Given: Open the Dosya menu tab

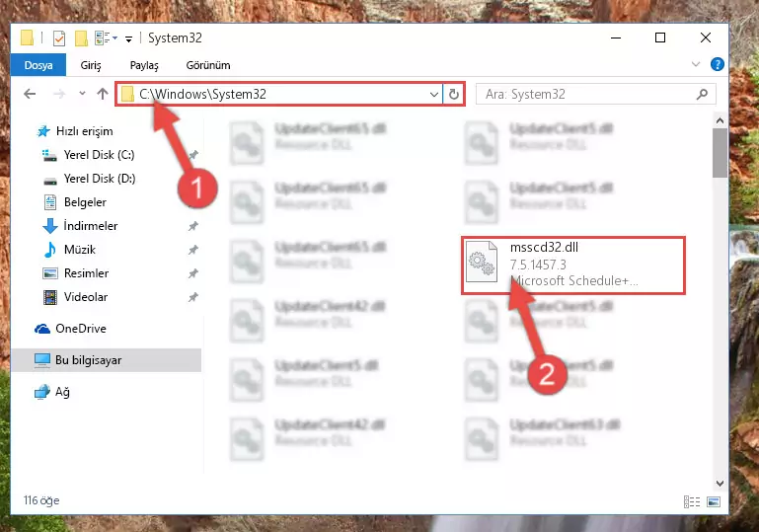Looking at the screenshot, I should pos(38,65).
